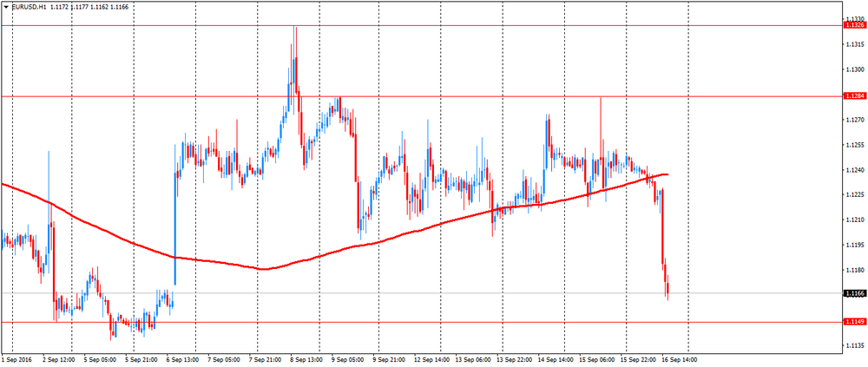Click the EURUSD.H1 chart title text
The width and height of the screenshot is (868, 367).
point(29,7)
